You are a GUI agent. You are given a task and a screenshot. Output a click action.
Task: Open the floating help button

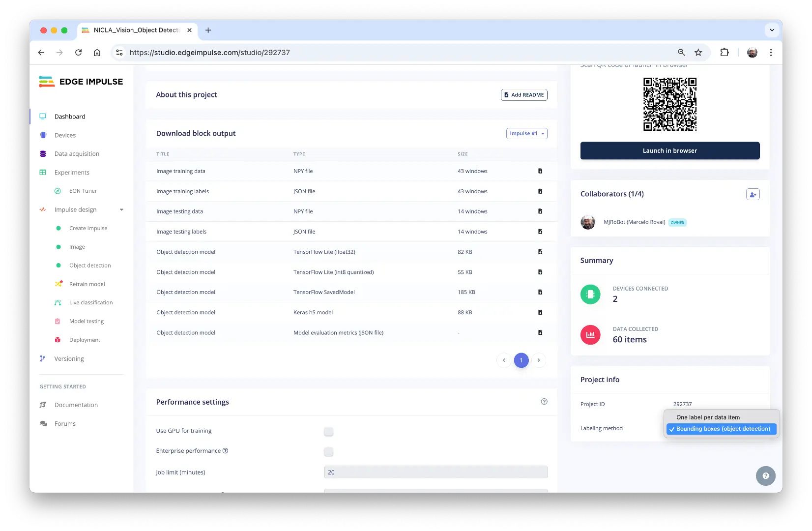765,476
